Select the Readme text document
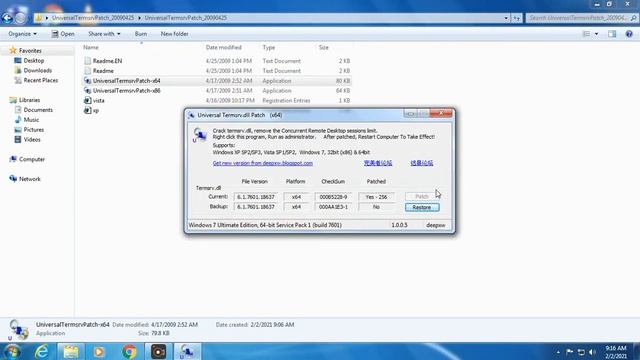The width and height of the screenshot is (640, 360). tap(103, 71)
